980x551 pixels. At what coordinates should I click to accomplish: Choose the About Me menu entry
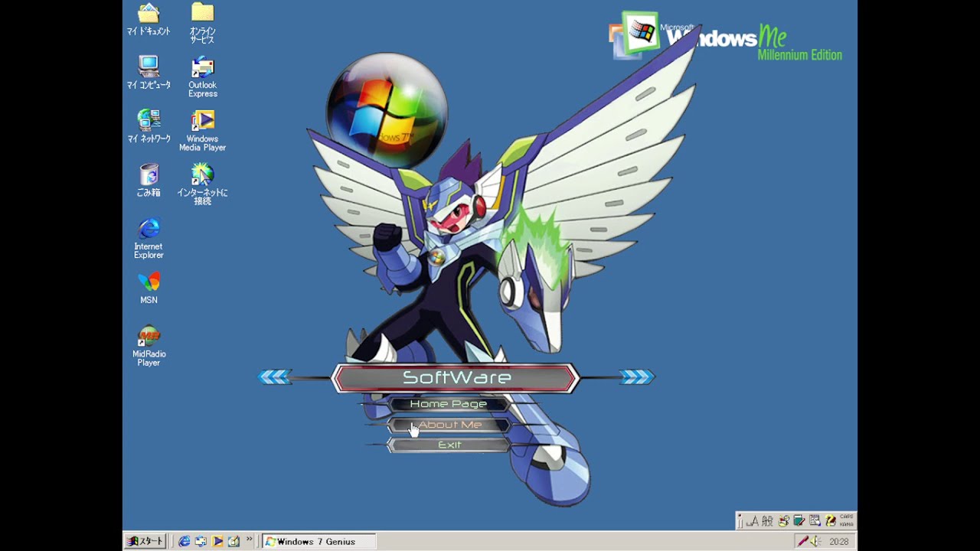[449, 425]
